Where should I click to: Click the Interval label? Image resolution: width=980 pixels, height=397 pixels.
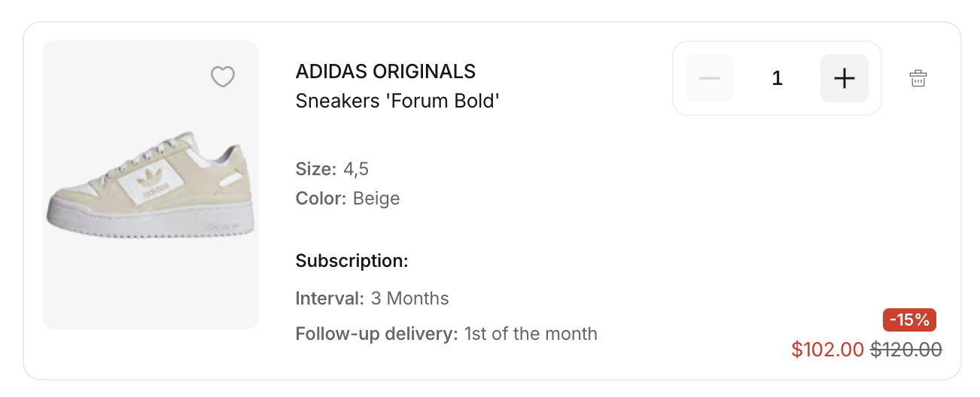point(330,299)
